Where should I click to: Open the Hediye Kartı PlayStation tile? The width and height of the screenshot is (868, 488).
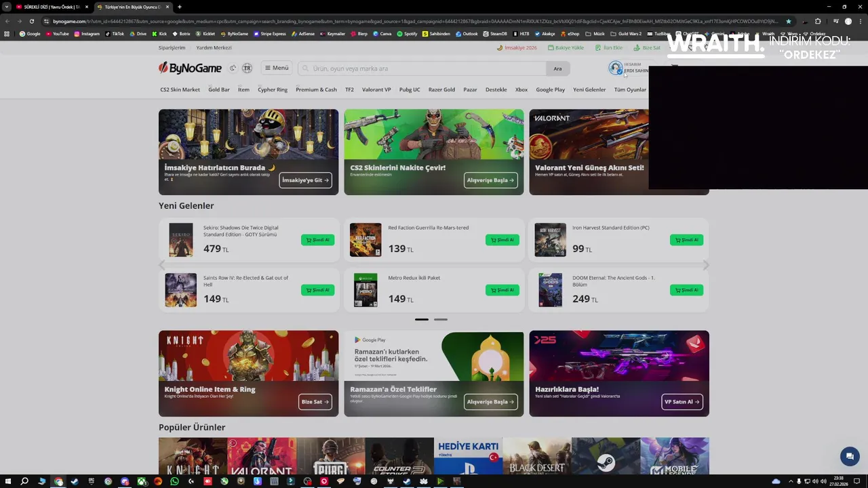468,456
